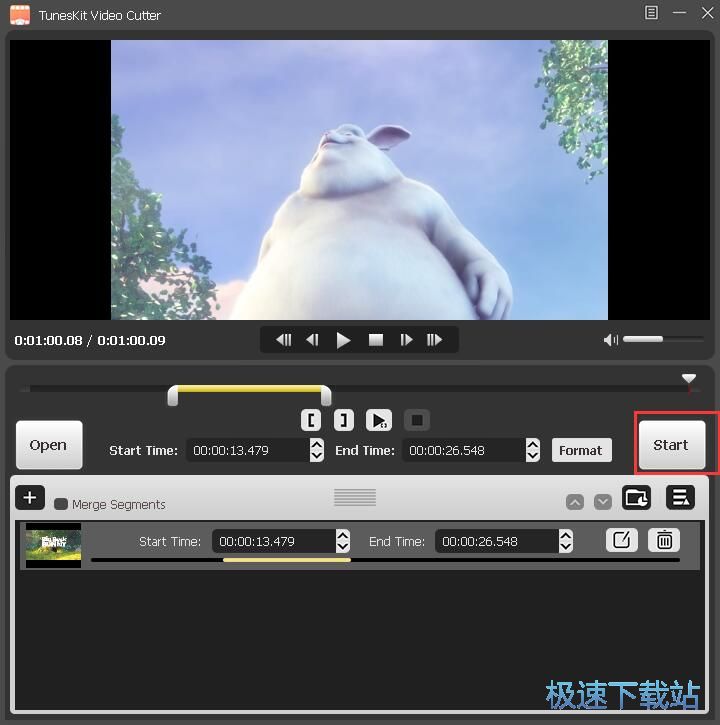Decrease main End Time value

(533, 456)
